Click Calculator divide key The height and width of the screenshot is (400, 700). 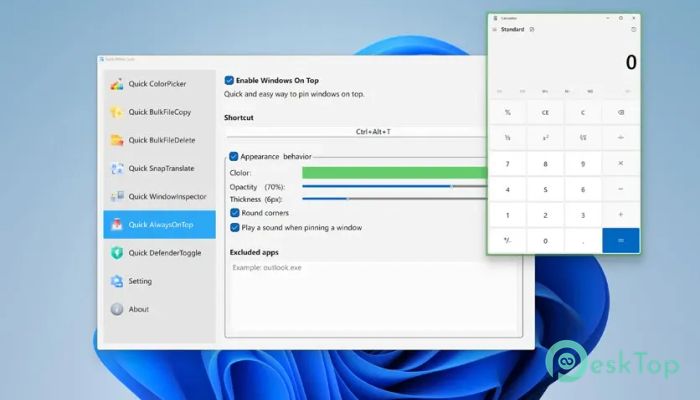[621, 138]
